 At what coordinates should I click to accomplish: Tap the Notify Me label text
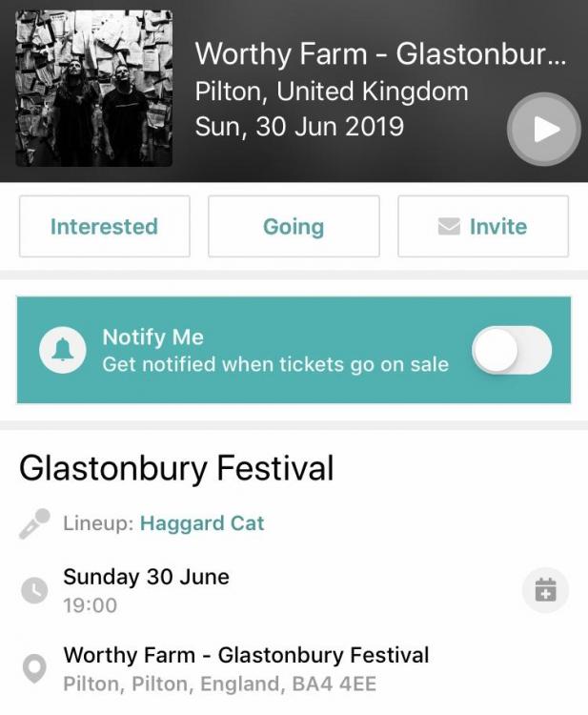point(153,337)
